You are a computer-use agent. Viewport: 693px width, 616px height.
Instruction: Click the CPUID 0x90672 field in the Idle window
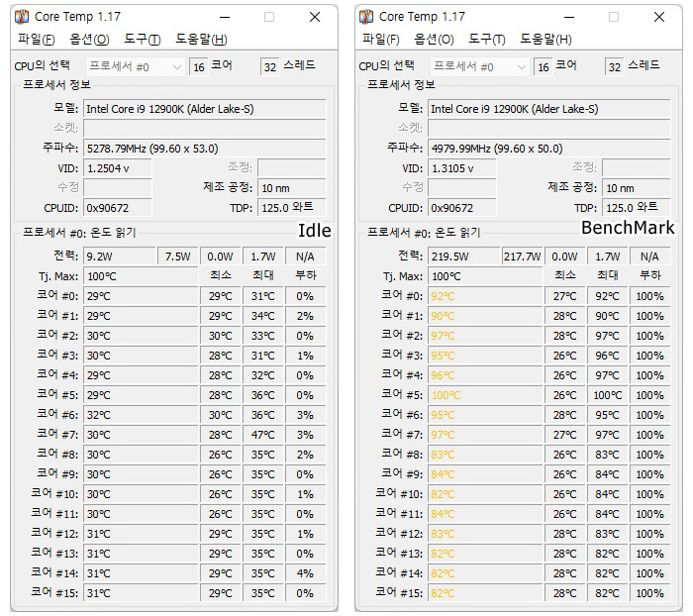(118, 207)
